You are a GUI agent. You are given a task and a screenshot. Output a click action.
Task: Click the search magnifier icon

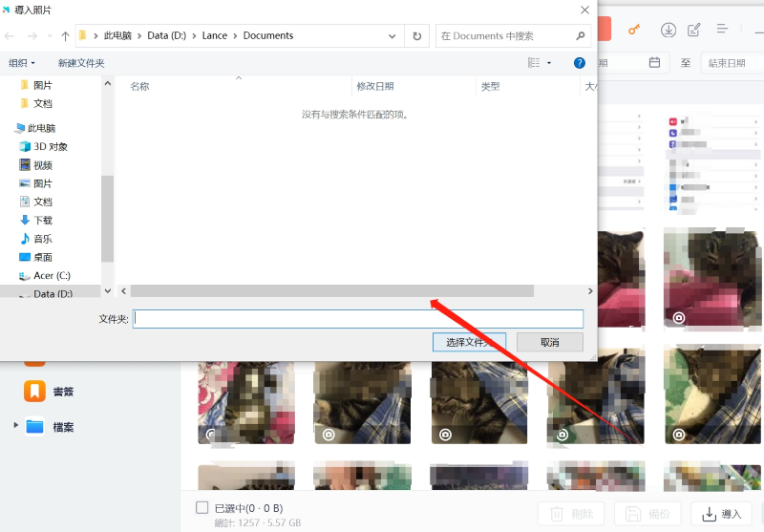point(580,36)
